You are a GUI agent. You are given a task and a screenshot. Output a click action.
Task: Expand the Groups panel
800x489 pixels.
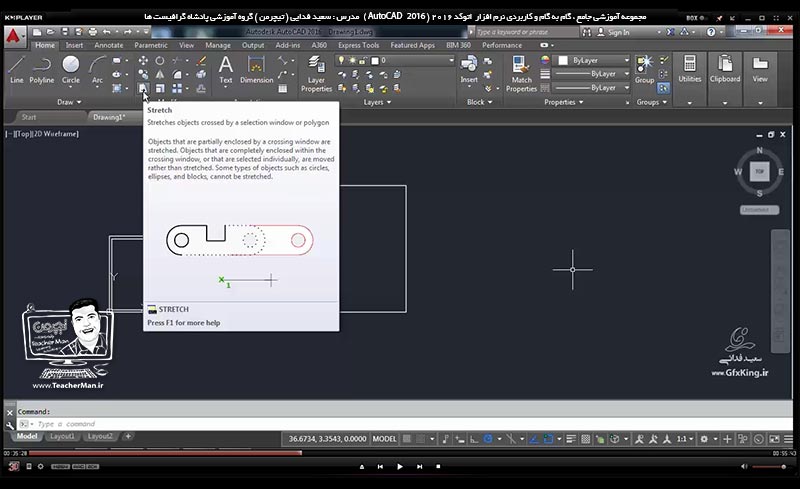652,102
